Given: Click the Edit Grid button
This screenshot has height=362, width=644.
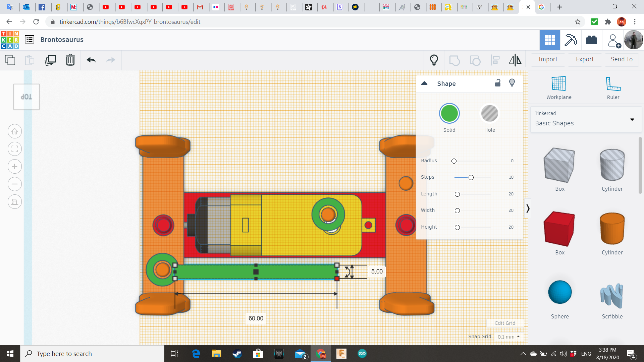Looking at the screenshot, I should (505, 323).
